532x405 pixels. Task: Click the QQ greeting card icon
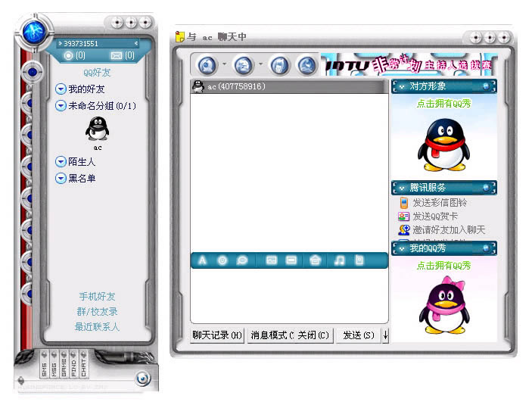click(x=404, y=217)
